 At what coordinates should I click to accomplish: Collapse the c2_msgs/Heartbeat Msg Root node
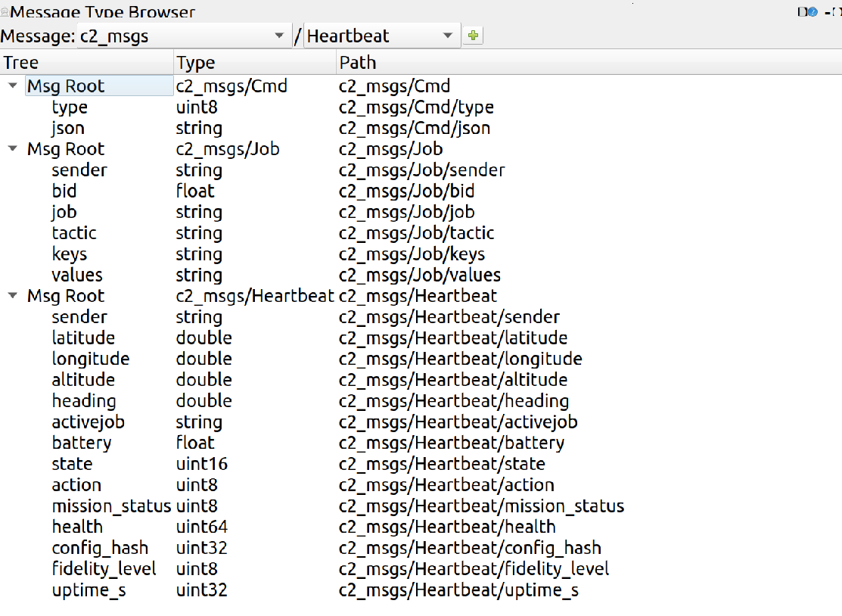point(12,296)
